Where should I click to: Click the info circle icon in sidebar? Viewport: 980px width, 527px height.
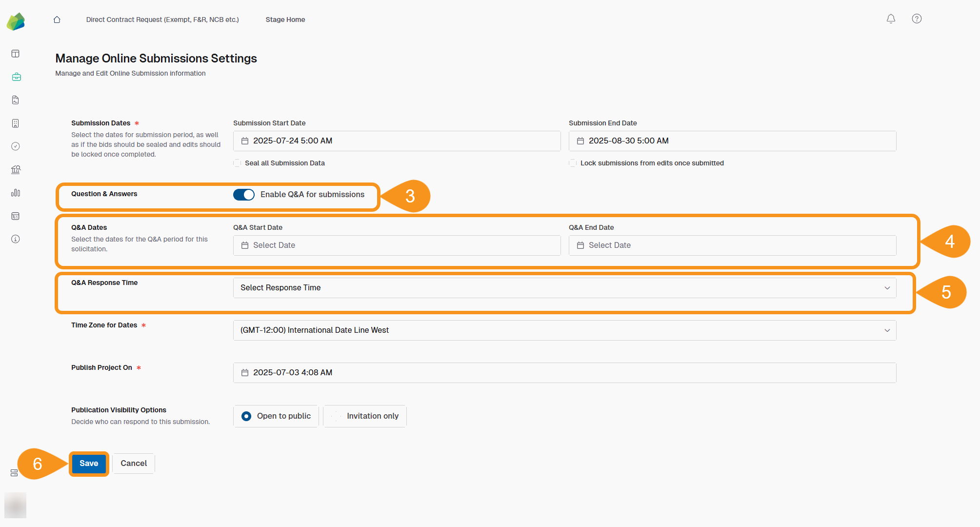coord(15,239)
